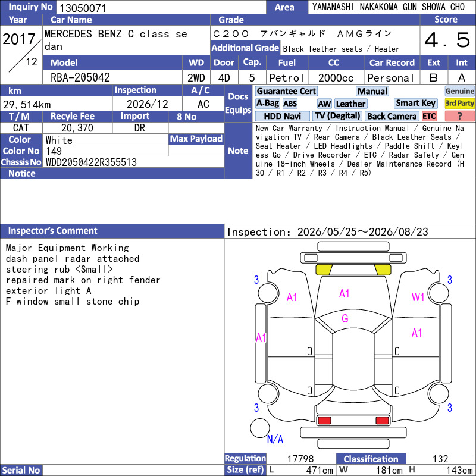Select the A-Bag equipment badge

point(267,104)
